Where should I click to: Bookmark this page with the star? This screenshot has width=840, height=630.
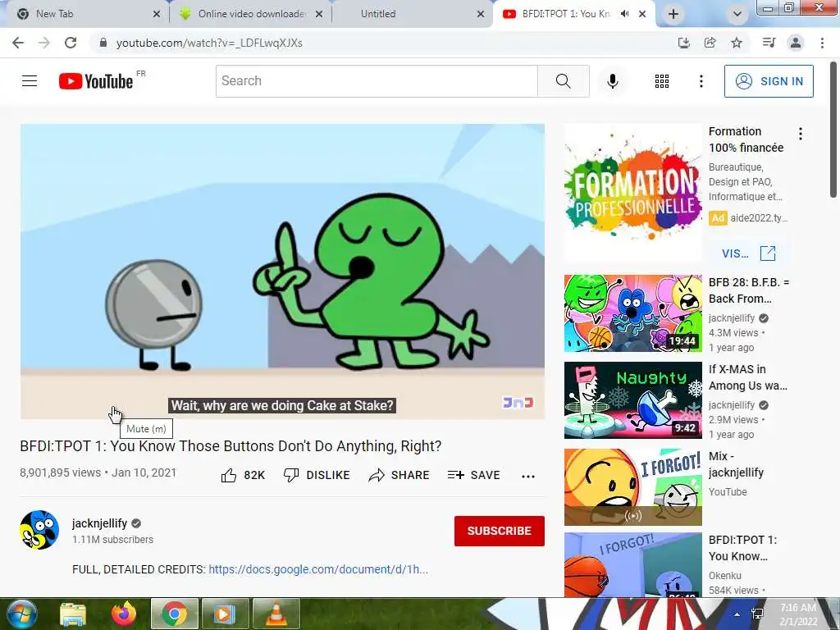click(x=737, y=43)
